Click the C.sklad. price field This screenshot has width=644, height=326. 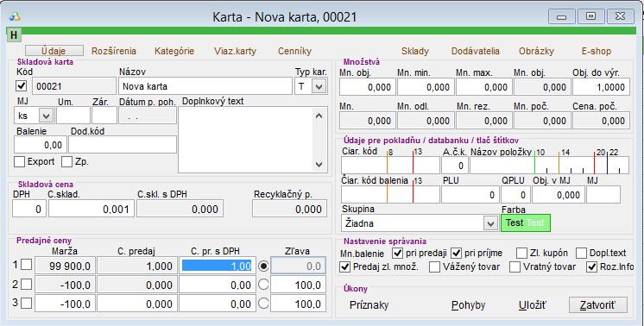click(92, 209)
